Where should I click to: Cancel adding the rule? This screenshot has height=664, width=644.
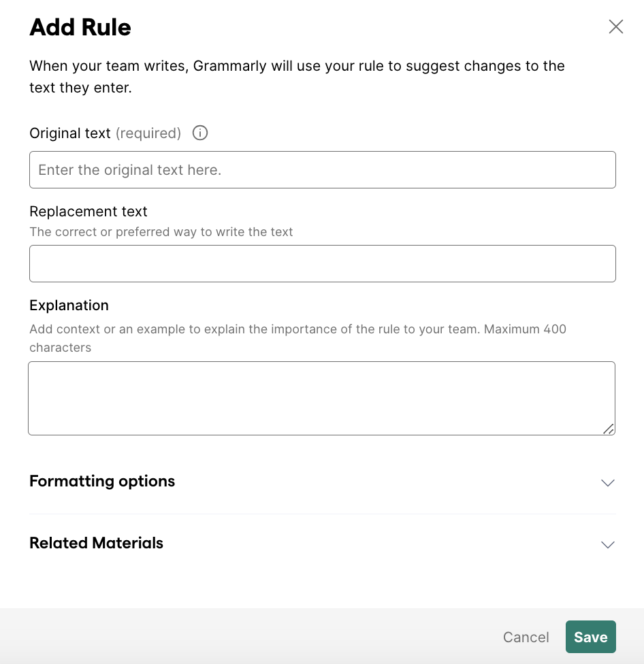coord(526,637)
